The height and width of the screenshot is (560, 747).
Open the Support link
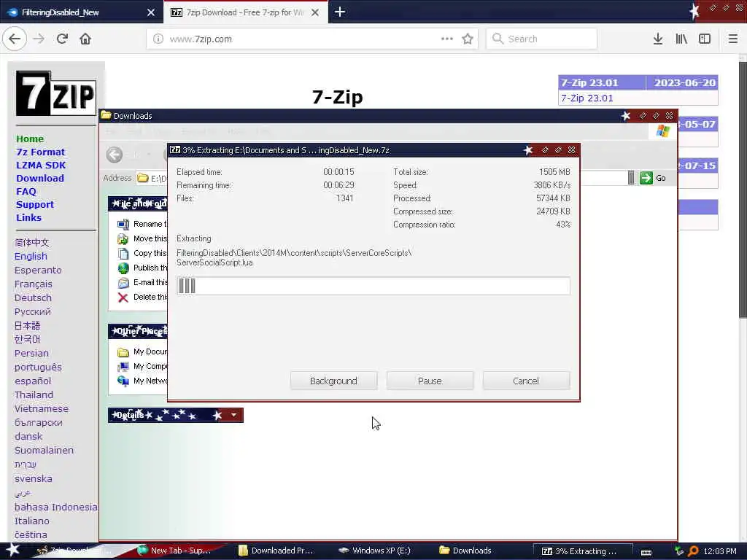point(35,204)
